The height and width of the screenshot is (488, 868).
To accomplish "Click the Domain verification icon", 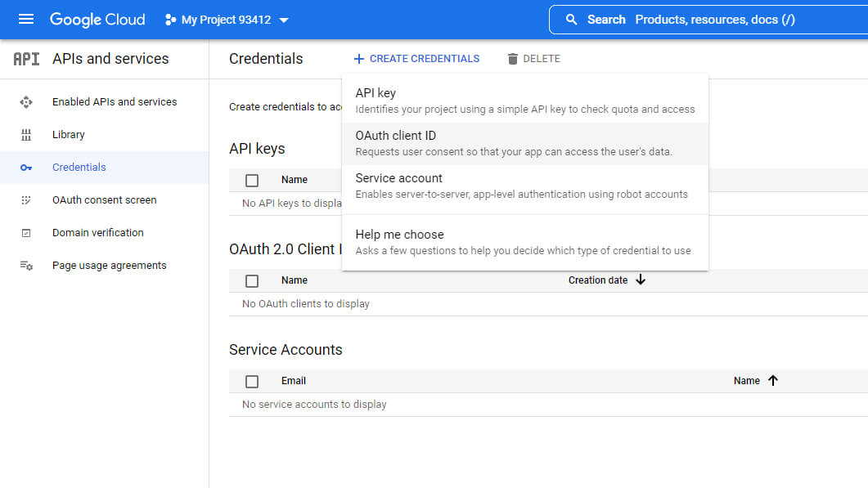I will tap(26, 233).
